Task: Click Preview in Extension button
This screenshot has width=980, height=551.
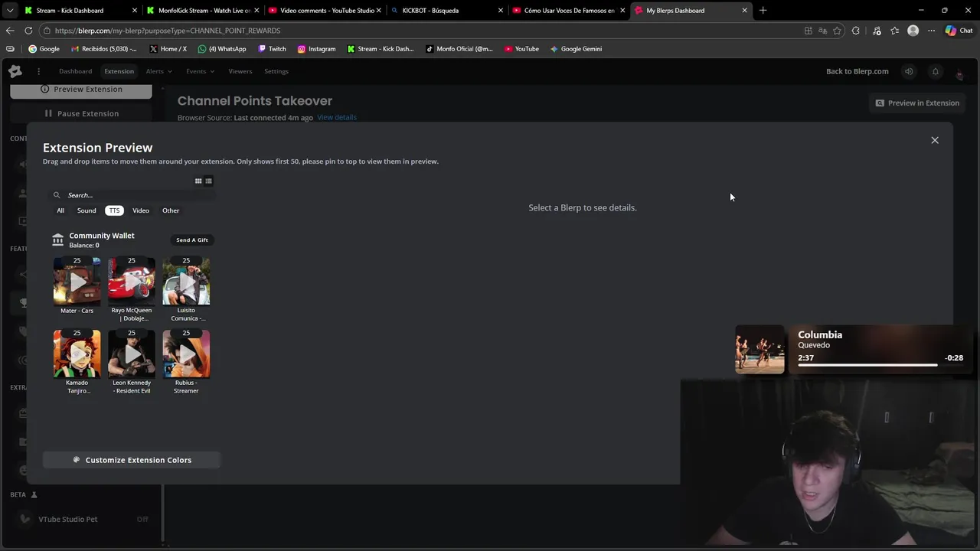Action: coord(917,103)
